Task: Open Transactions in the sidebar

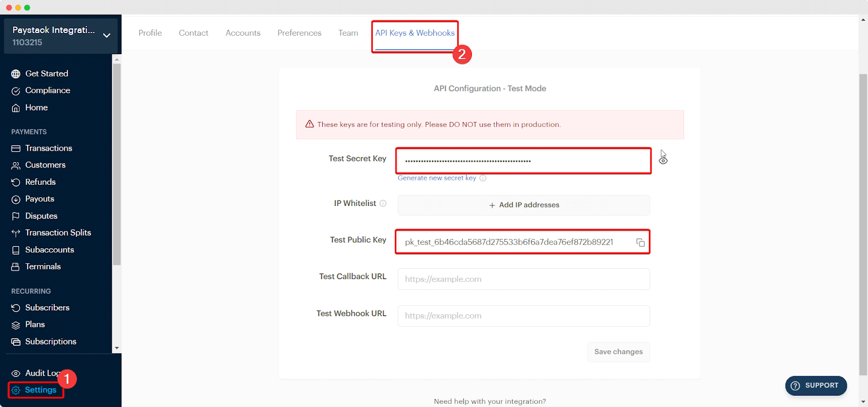Action: point(48,148)
